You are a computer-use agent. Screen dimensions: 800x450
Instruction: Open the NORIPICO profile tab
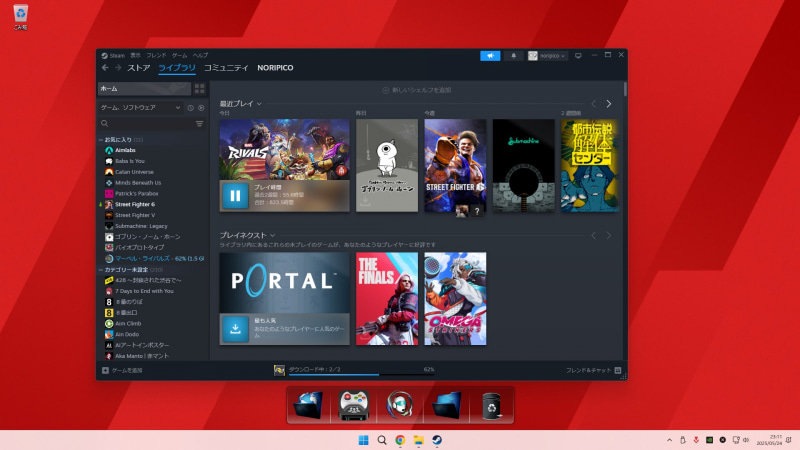(275, 68)
